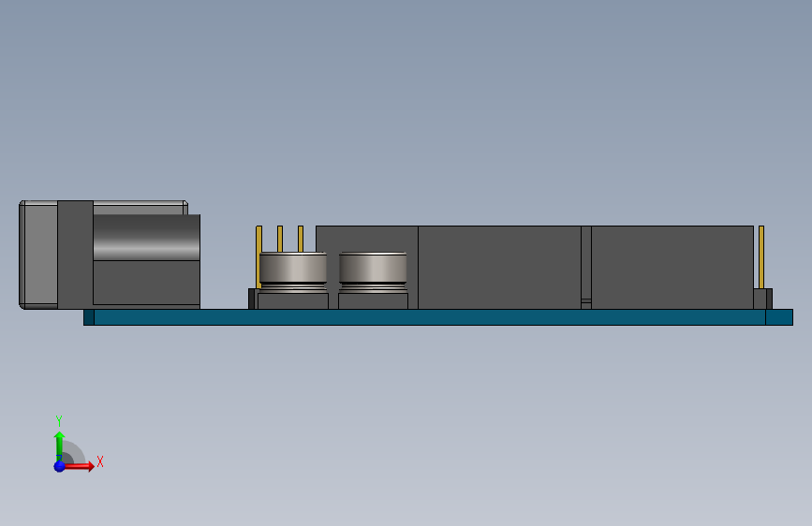Select the small dark base under the right gold pin
The height and width of the screenshot is (526, 812).
tap(762, 299)
